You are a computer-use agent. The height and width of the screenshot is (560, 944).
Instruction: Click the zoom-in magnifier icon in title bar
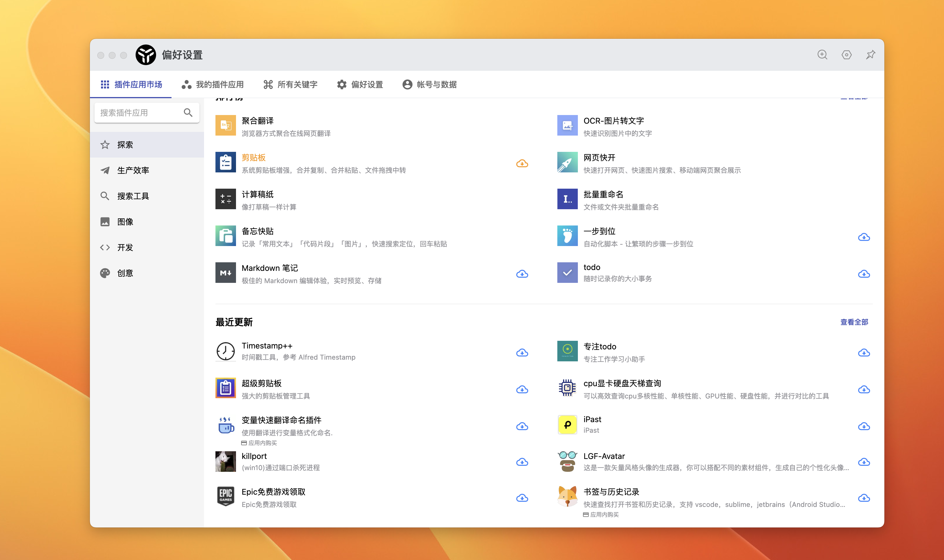pos(822,55)
